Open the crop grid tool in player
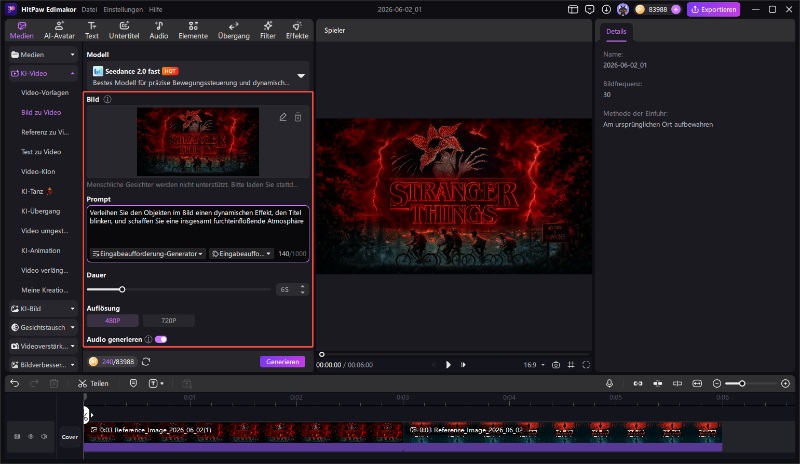The image size is (800, 464). pyautogui.click(x=571, y=365)
